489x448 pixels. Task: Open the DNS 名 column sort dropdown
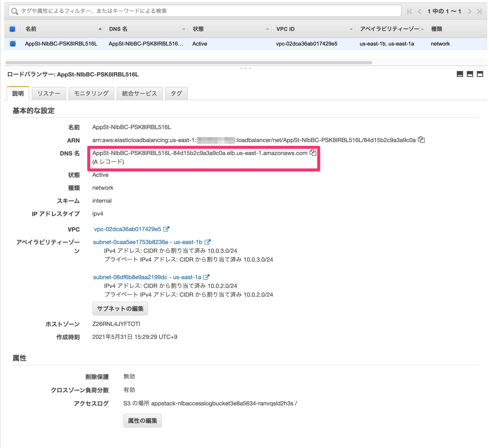pos(184,29)
